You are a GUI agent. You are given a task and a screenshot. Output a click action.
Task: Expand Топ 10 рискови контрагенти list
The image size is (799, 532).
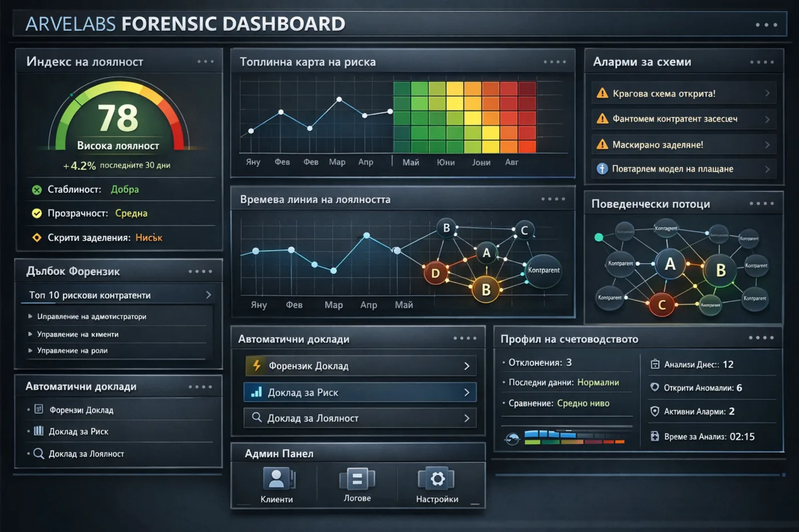click(209, 295)
